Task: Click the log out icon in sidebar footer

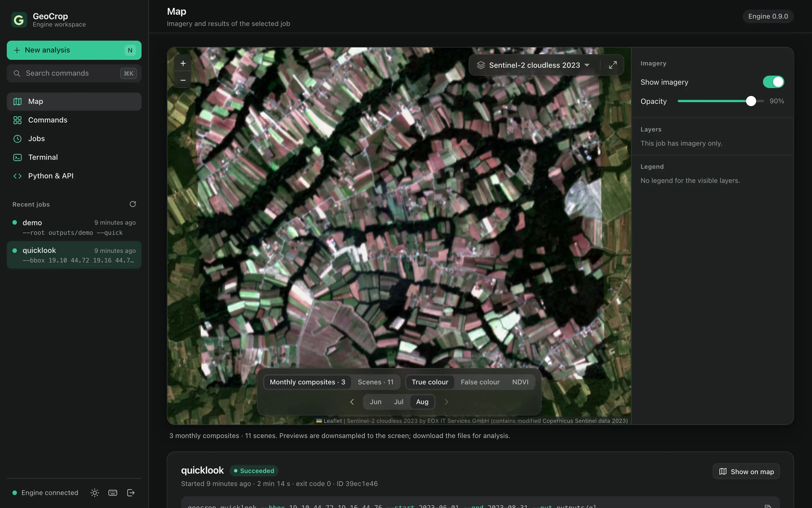Action: tap(131, 492)
